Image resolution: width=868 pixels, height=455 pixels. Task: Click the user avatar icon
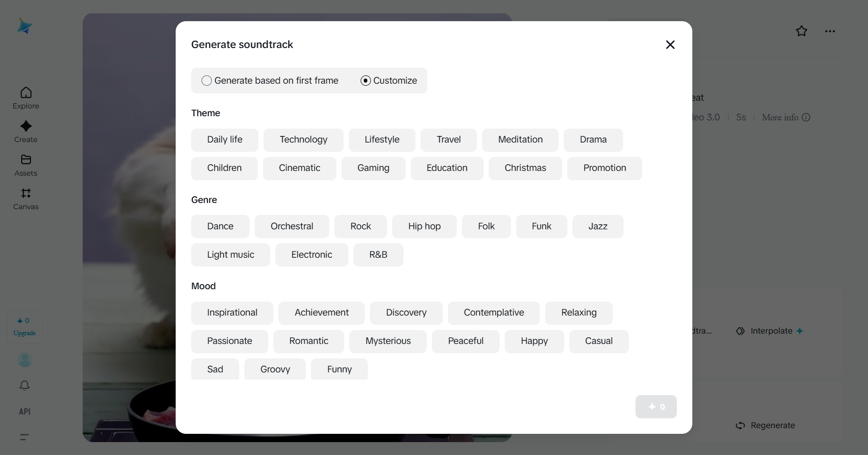tap(25, 360)
